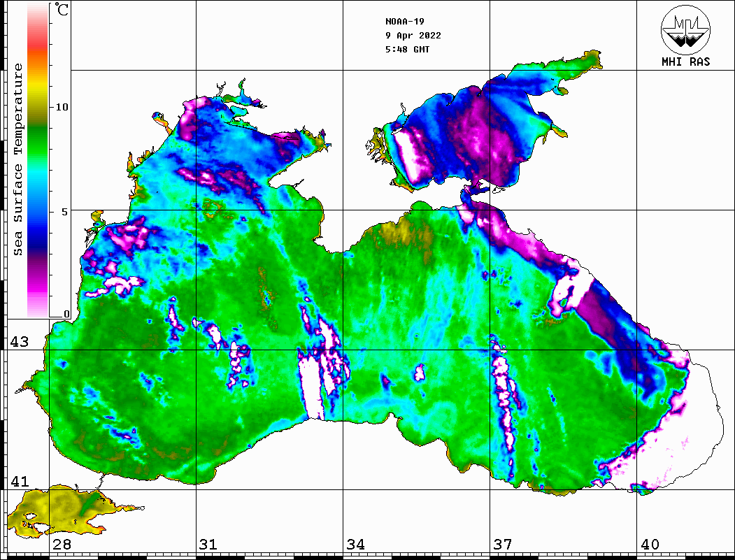Click longitude label '28'
The height and width of the screenshot is (560, 735).
click(62, 544)
